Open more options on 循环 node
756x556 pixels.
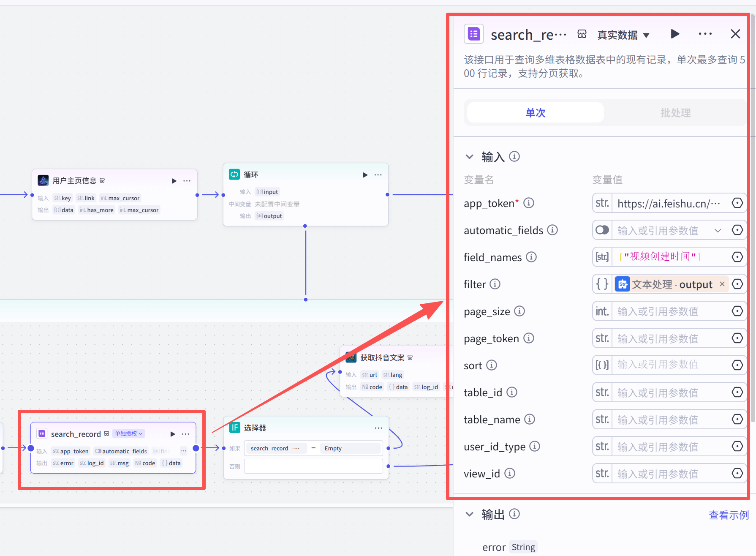(378, 175)
